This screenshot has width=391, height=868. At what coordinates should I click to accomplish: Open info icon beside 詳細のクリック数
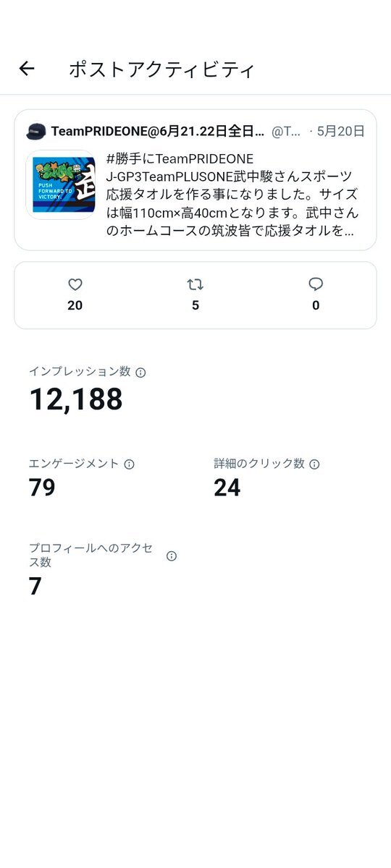(x=314, y=464)
